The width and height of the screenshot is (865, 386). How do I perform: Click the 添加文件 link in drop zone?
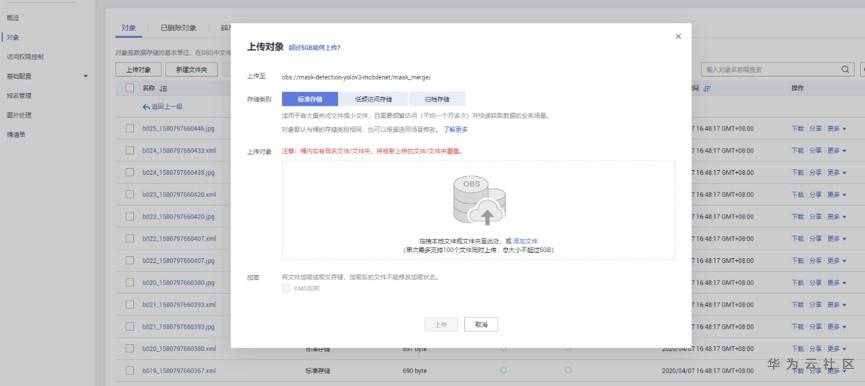click(525, 242)
